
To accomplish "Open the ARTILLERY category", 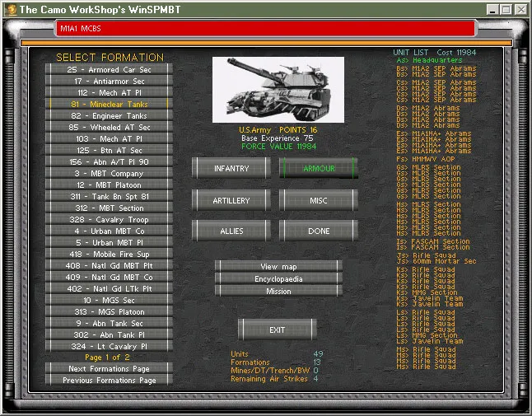I will (x=231, y=200).
